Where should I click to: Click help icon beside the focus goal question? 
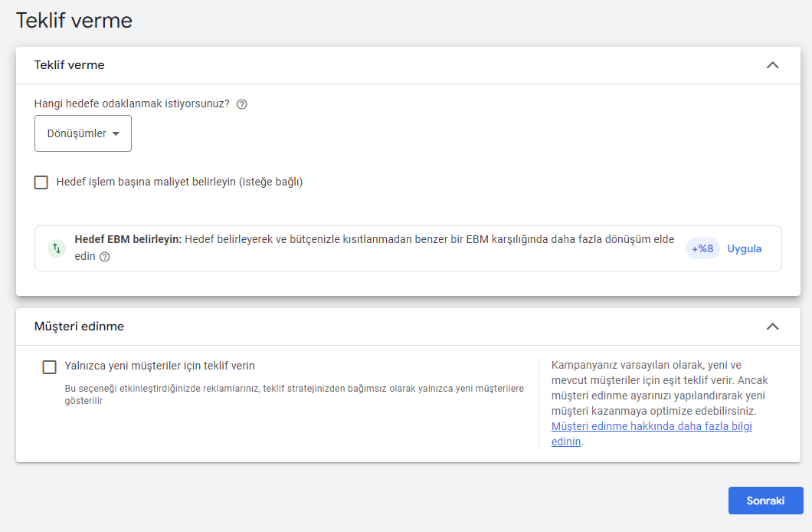[x=242, y=104]
